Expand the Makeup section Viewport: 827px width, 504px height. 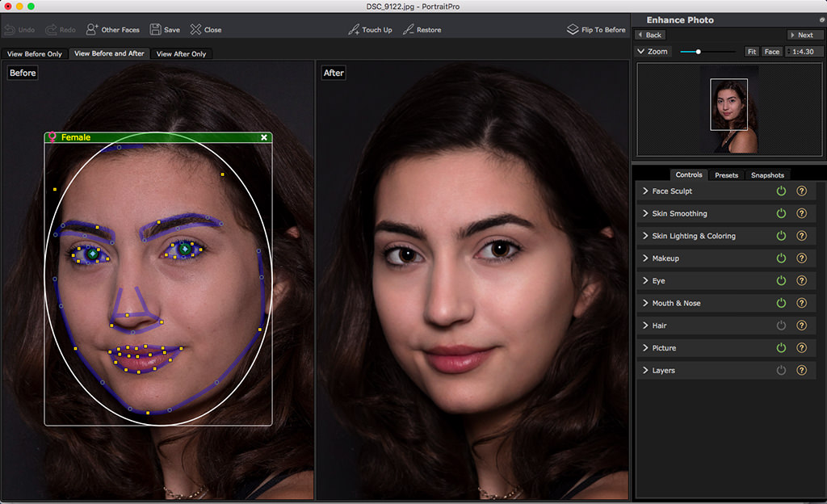click(645, 258)
